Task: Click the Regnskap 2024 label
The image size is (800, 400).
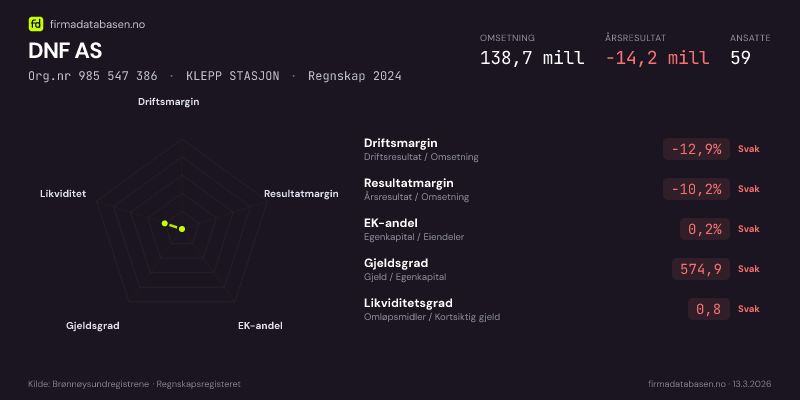Action: tap(355, 76)
